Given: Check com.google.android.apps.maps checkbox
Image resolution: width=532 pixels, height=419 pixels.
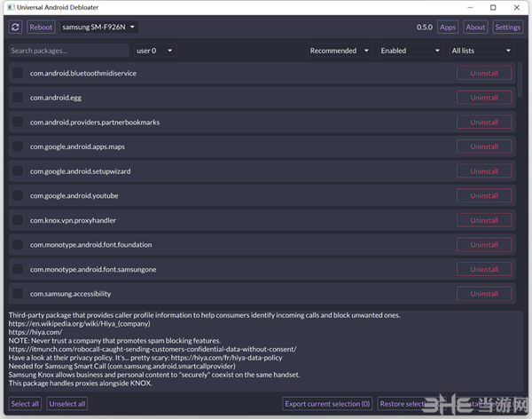Looking at the screenshot, I should point(18,146).
